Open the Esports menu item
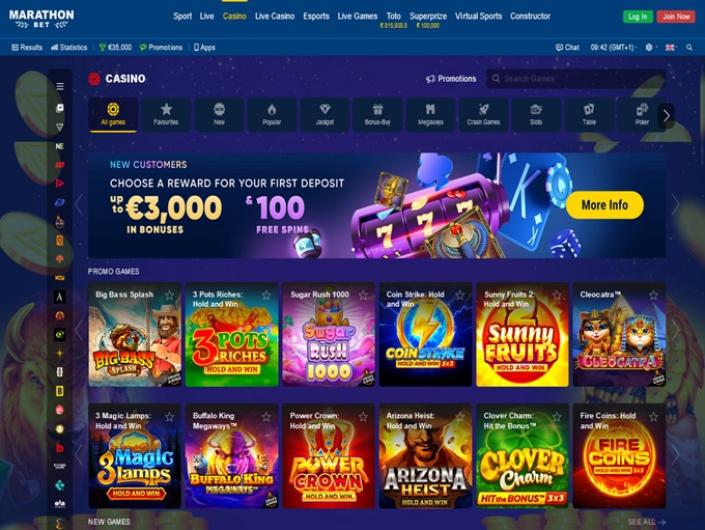The width and height of the screenshot is (705, 530). click(x=316, y=16)
